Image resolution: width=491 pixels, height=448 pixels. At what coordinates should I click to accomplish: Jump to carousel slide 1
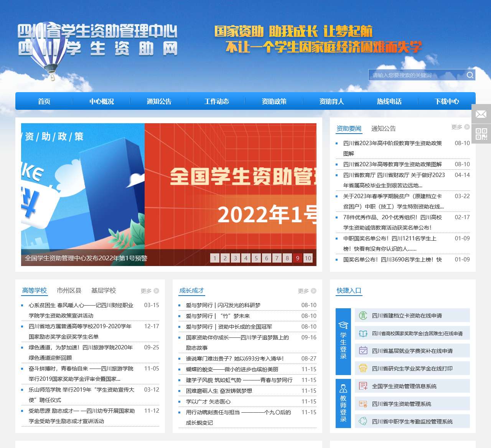pos(215,258)
